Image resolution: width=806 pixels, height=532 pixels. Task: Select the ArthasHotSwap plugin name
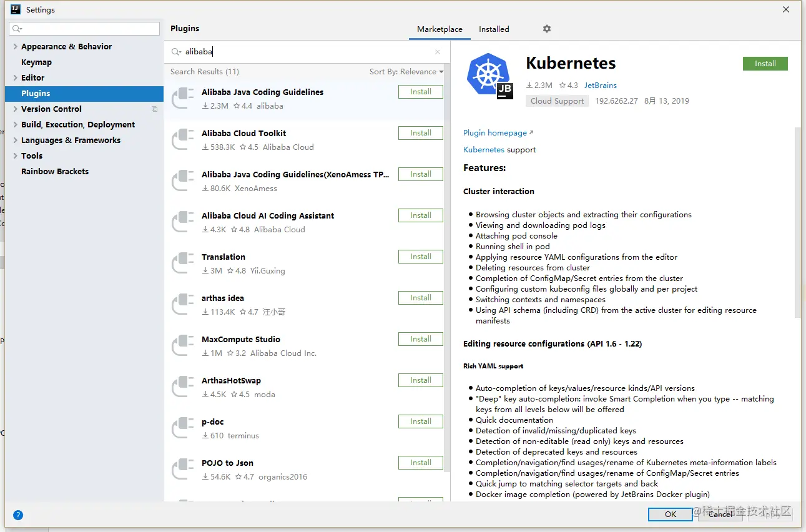pos(231,380)
